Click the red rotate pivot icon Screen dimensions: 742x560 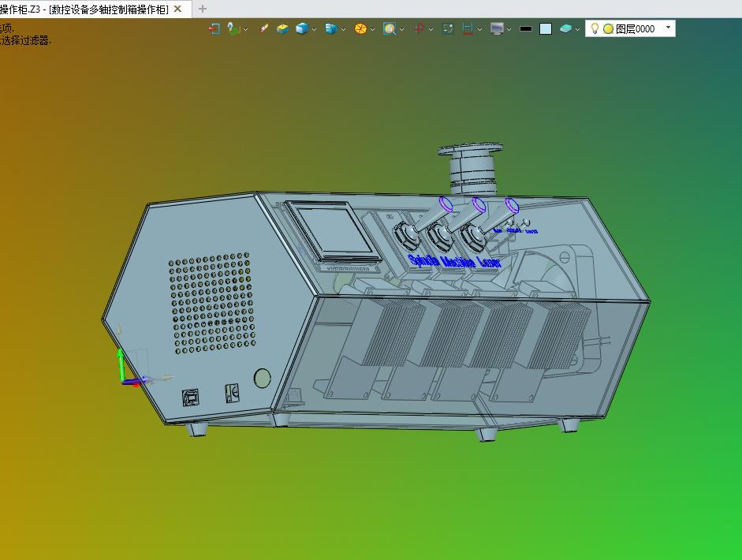coord(419,29)
